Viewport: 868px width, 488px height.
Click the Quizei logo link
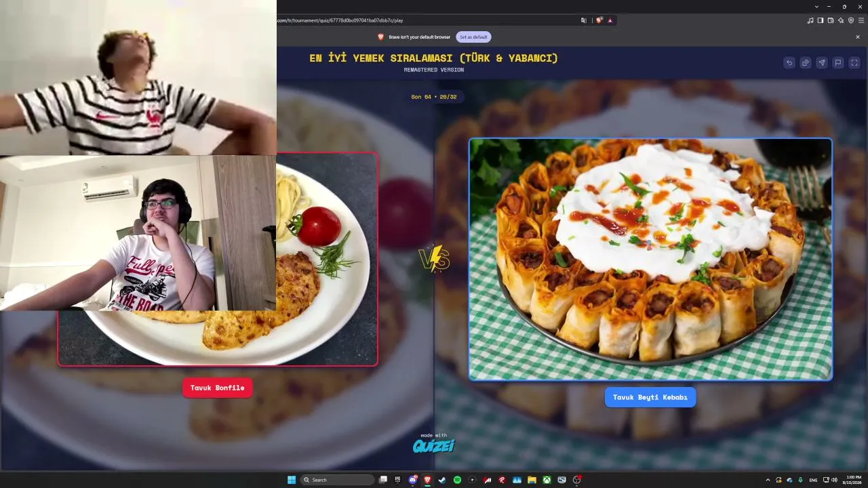tap(434, 445)
